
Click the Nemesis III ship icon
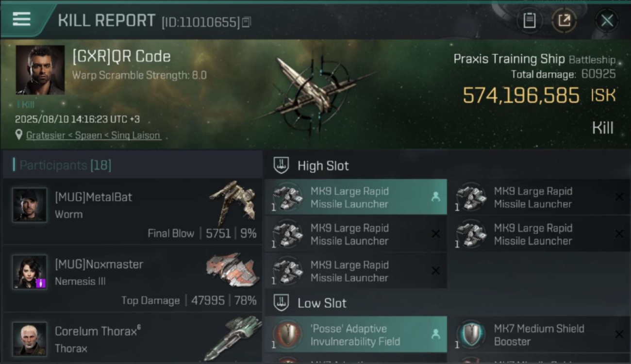pyautogui.click(x=232, y=270)
